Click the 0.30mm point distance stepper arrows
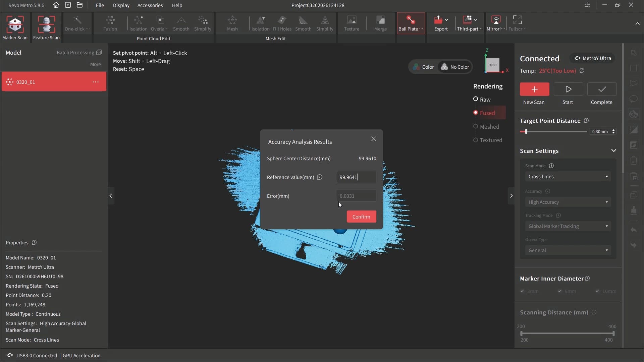The image size is (644, 362). pyautogui.click(x=613, y=131)
